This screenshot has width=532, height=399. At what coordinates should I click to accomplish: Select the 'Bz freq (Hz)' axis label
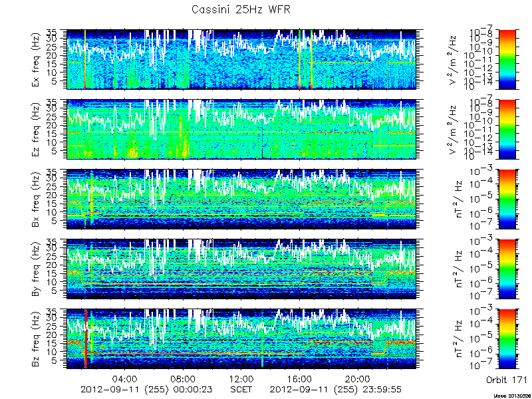(37, 339)
